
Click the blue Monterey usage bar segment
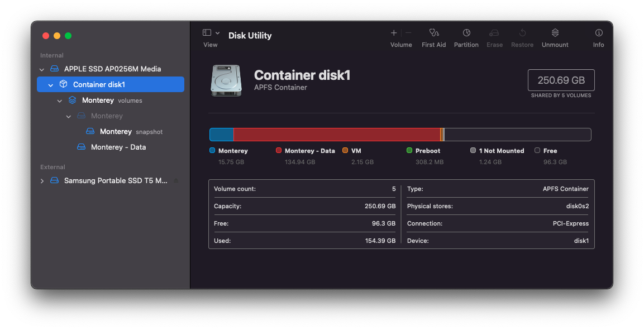pyautogui.click(x=222, y=135)
